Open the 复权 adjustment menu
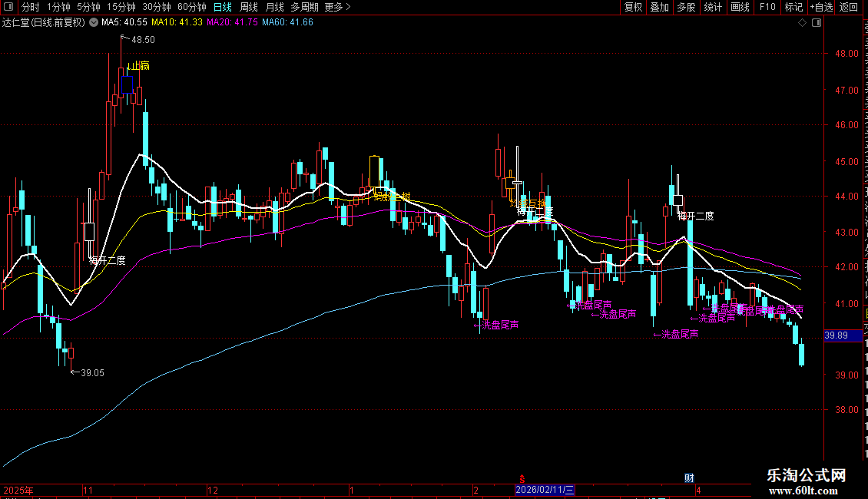Image resolution: width=868 pixels, height=499 pixels. (633, 7)
